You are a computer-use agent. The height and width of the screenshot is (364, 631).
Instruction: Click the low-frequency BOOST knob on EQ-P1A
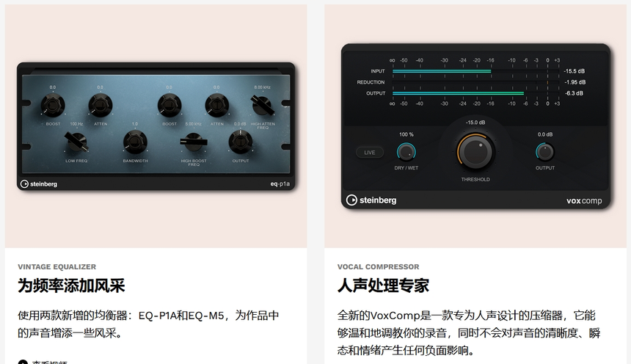pyautogui.click(x=53, y=105)
